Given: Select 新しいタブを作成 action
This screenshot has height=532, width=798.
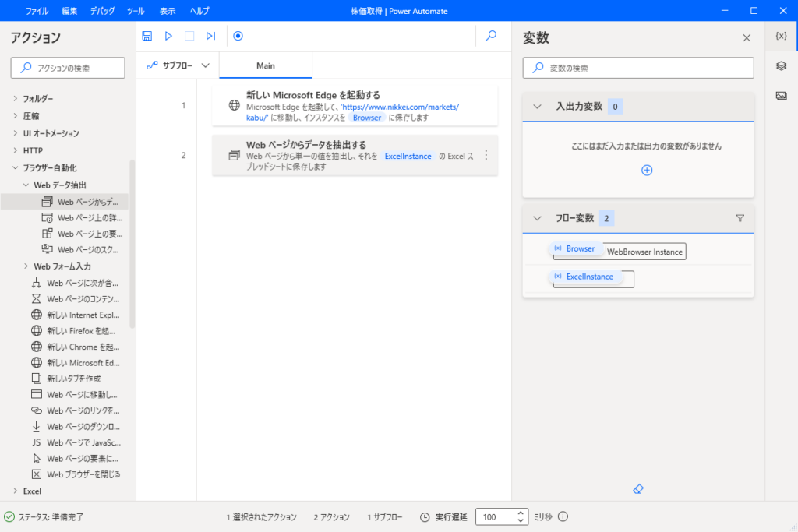Looking at the screenshot, I should pos(65,379).
